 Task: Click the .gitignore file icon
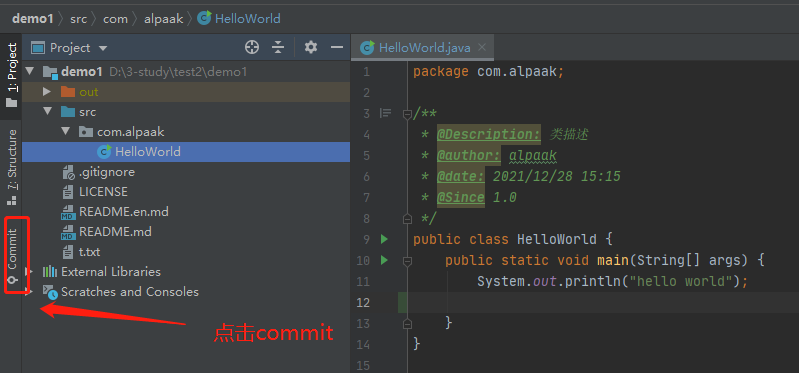pyautogui.click(x=68, y=172)
